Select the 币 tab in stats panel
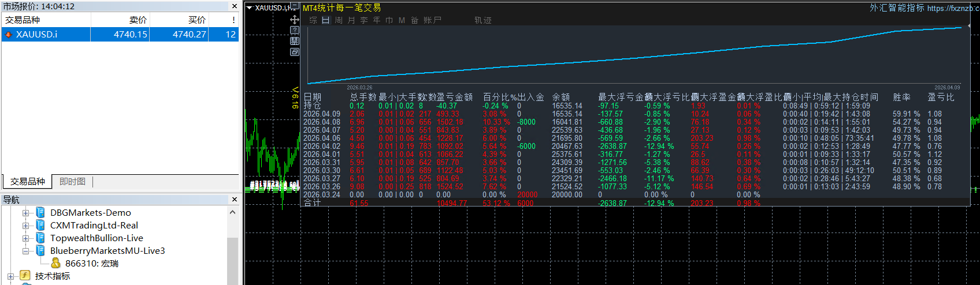Viewport: 980px width, 285px height. (389, 20)
